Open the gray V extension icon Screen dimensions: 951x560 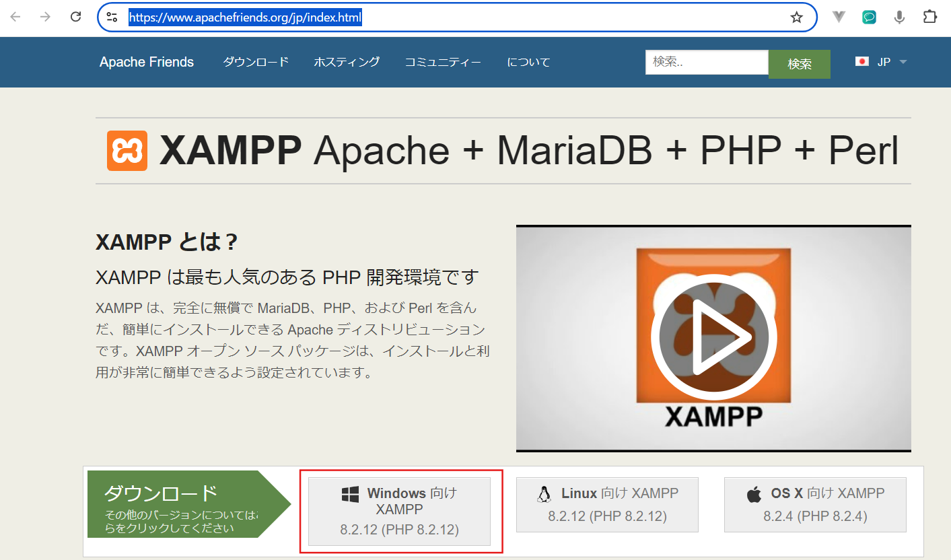pos(839,17)
